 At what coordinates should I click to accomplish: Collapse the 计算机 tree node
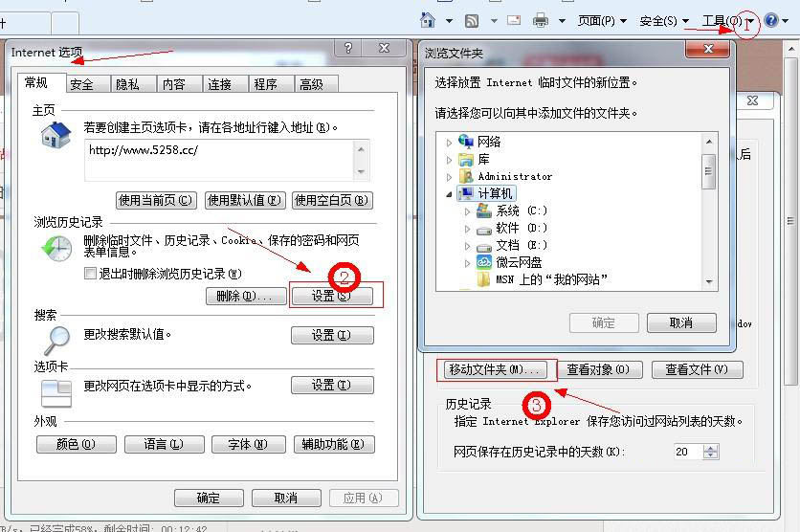point(449,194)
